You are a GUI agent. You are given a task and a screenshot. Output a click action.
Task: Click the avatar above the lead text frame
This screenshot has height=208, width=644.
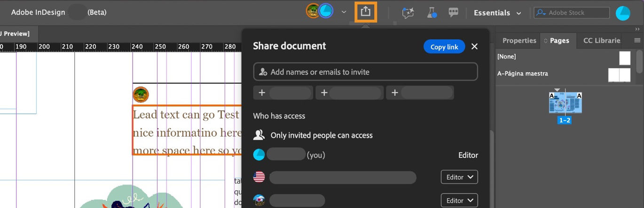(x=141, y=94)
